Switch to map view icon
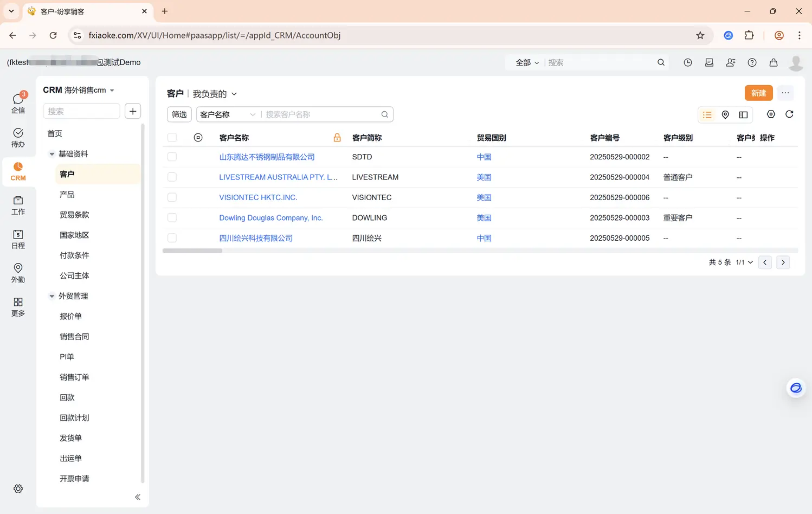This screenshot has width=812, height=514. (725, 115)
